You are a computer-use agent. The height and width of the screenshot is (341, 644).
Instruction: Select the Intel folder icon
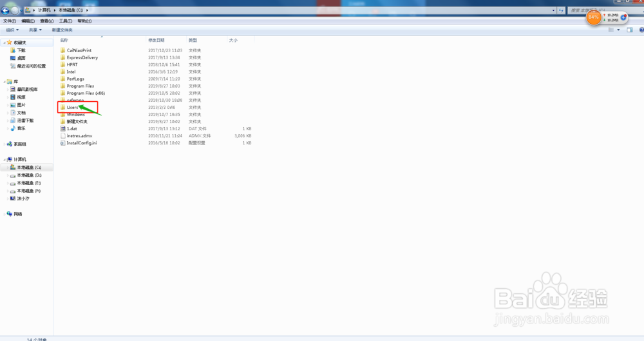tap(63, 72)
